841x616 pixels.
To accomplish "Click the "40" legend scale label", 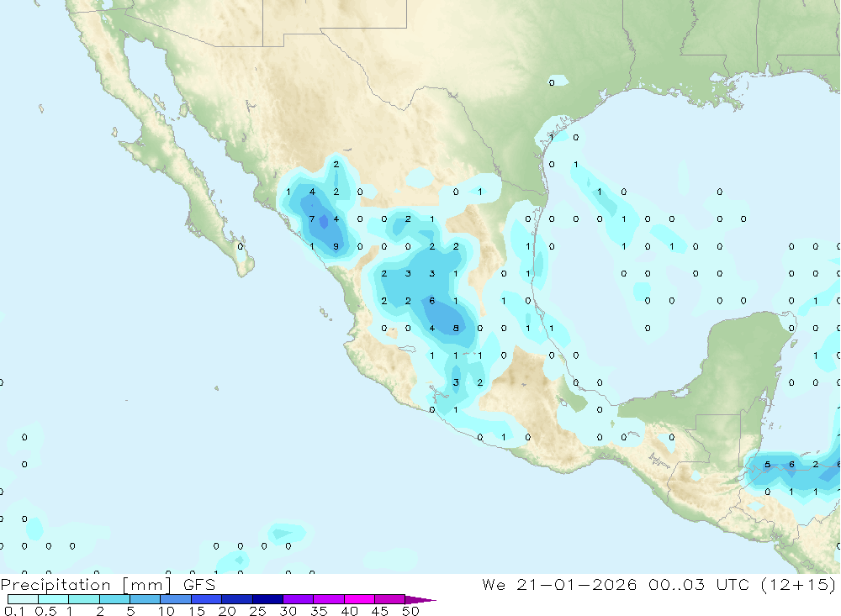I will coord(350,611).
